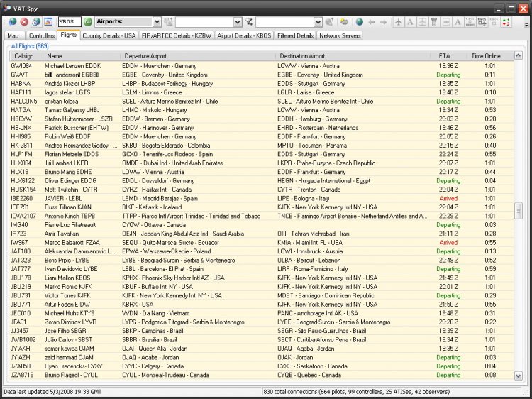Toggle the horizontal bar icon button

point(446,22)
